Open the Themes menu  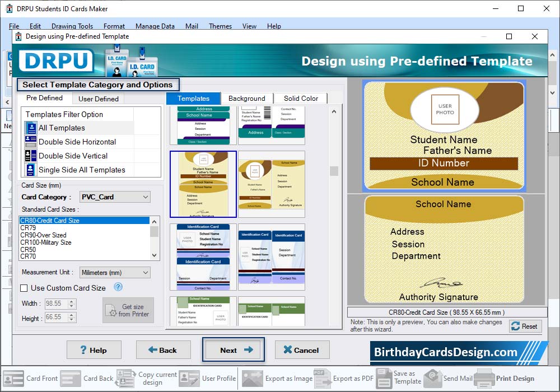click(x=220, y=26)
